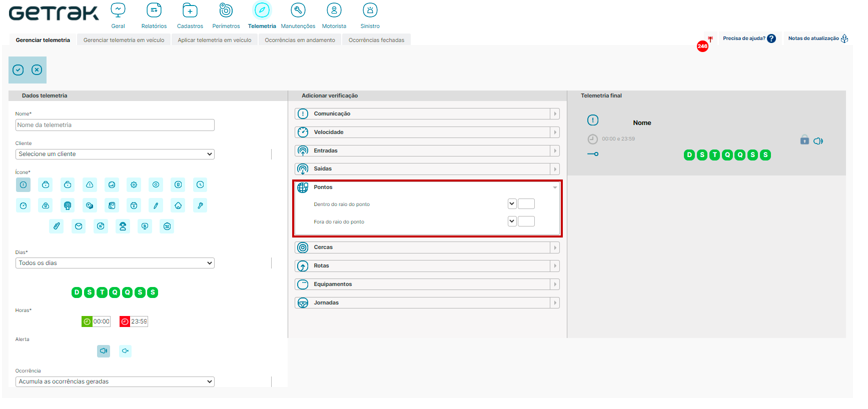Select the muted alert option

(126, 351)
